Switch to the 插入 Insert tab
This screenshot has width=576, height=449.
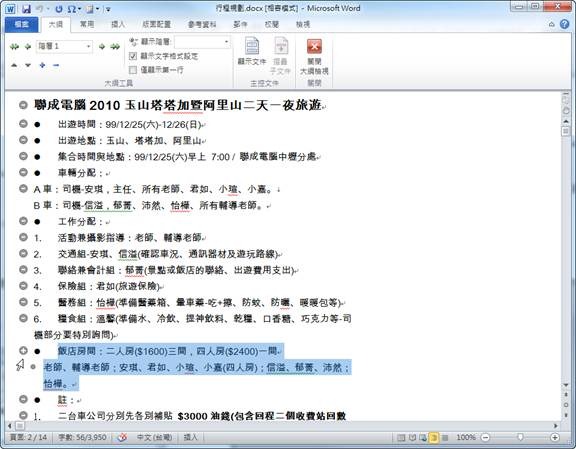[x=118, y=24]
